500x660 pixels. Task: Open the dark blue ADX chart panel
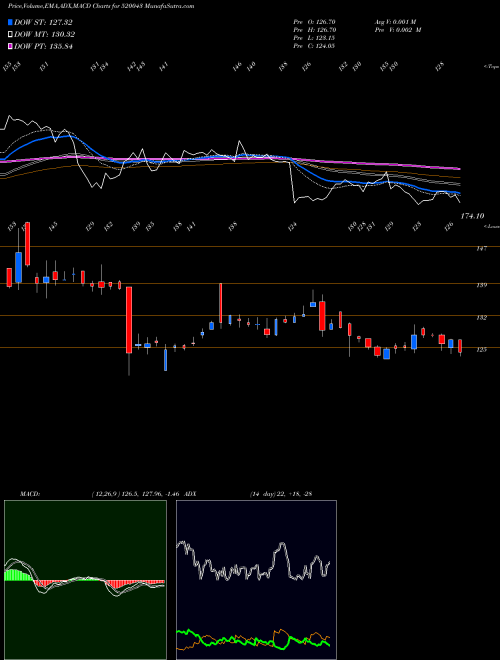pyautogui.click(x=256, y=580)
